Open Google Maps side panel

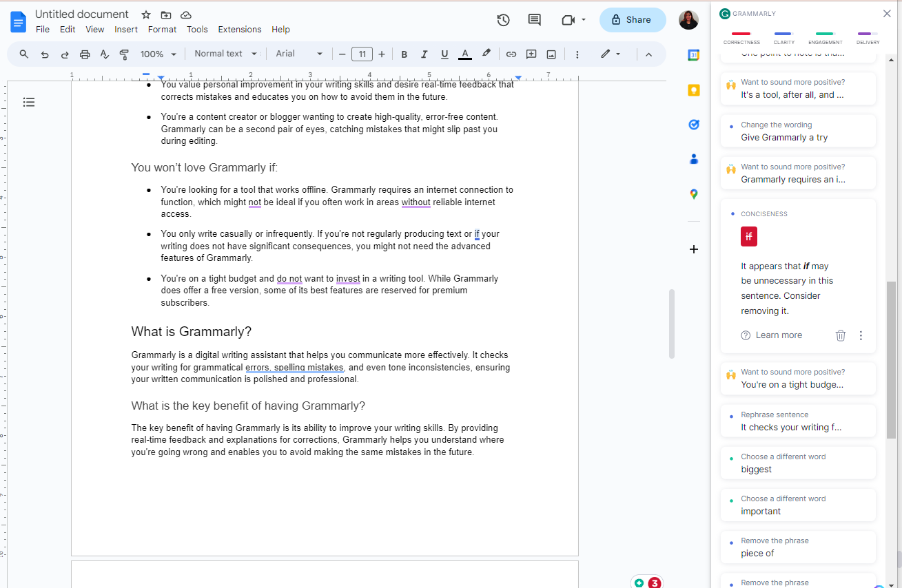point(694,194)
